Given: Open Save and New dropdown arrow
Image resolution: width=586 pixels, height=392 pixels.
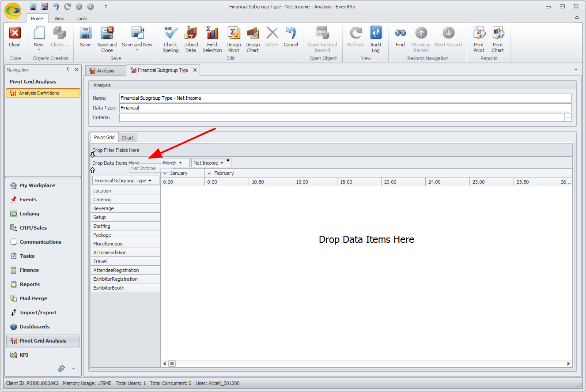Looking at the screenshot, I should click(x=137, y=50).
